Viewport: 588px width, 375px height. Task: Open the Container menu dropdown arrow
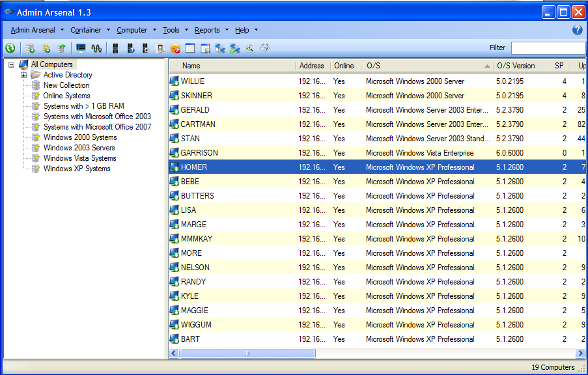[x=108, y=30]
